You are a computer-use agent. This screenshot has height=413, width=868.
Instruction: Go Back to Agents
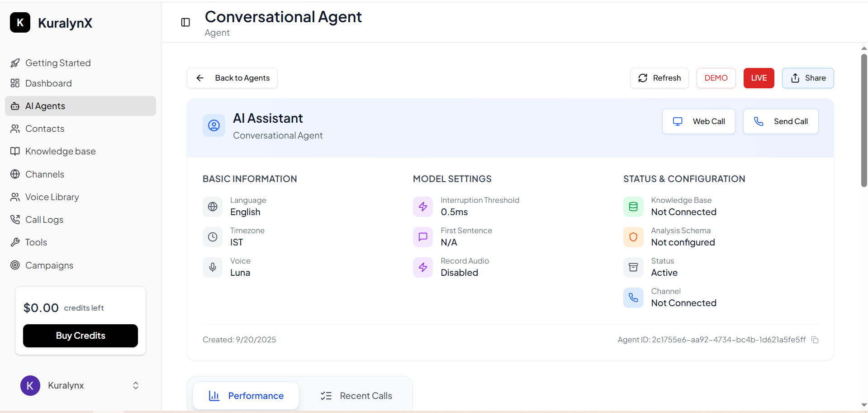coord(232,78)
